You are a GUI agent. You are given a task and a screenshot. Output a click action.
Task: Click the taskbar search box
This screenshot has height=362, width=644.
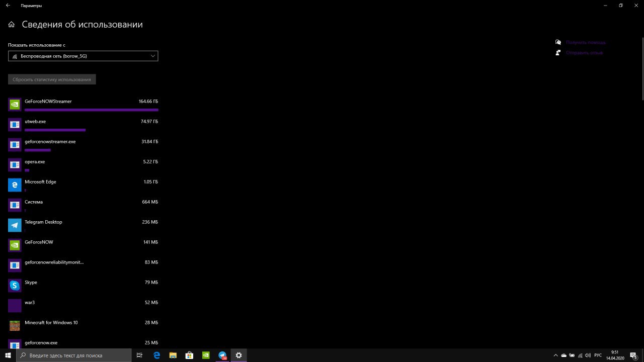coord(74,355)
